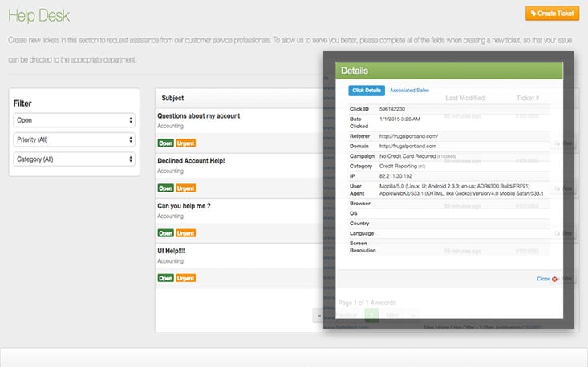The image size is (588, 367).
Task: Click the Close link in Details popup
Action: 543,279
